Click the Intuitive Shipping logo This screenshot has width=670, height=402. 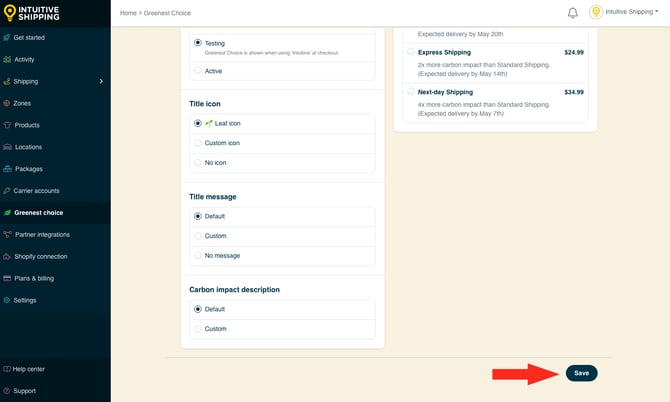click(x=31, y=12)
